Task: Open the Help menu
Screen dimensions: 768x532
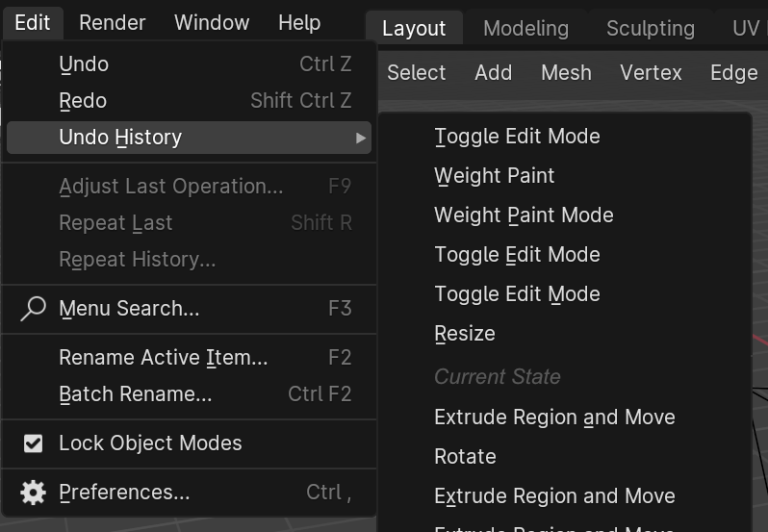Action: (x=299, y=22)
